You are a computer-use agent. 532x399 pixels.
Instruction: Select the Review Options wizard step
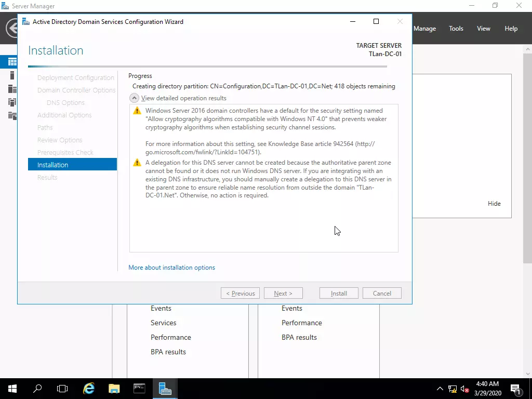60,140
